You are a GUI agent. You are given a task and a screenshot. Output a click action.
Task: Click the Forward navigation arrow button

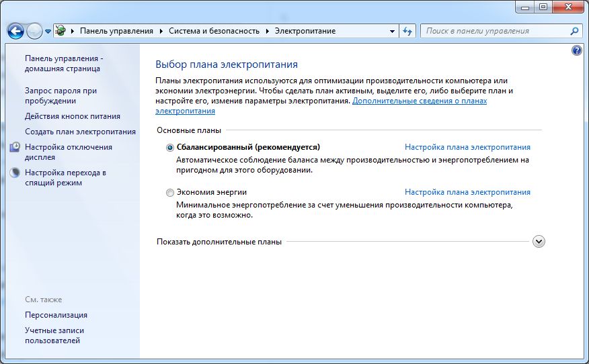(x=34, y=31)
